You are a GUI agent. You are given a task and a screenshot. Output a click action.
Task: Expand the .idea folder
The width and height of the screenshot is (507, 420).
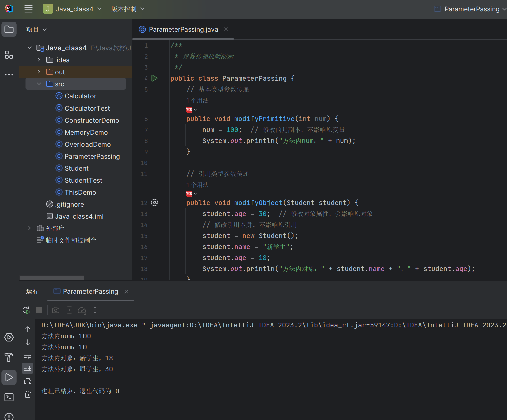point(39,60)
